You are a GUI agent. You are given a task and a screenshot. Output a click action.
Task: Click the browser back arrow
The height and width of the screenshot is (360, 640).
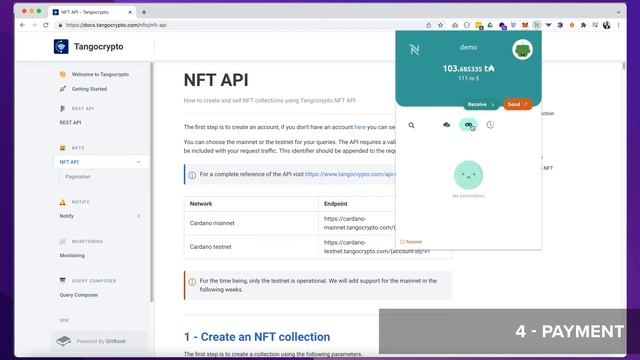click(22, 25)
